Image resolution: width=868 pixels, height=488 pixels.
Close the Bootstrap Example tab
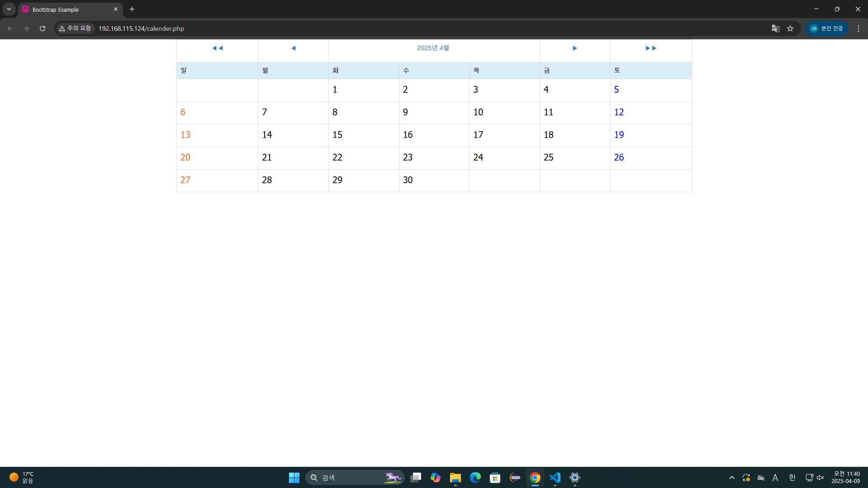coord(116,9)
